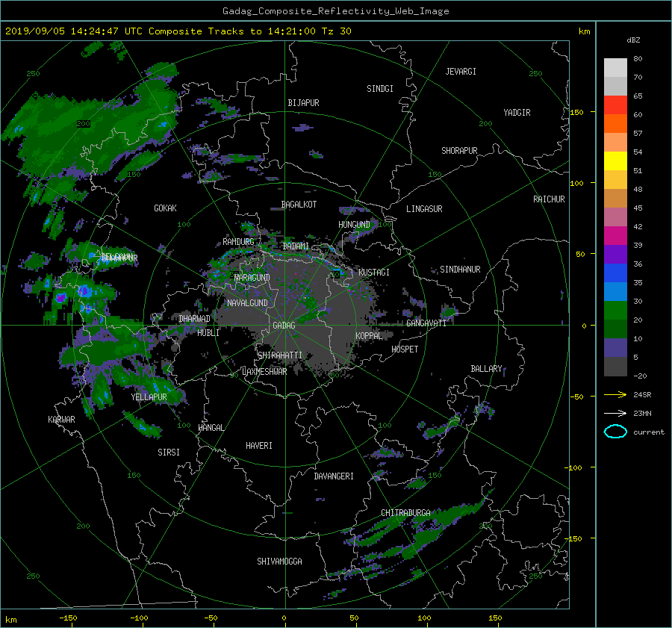The width and height of the screenshot is (672, 628).
Task: Click the dBZ legend heading
Action: 633,40
